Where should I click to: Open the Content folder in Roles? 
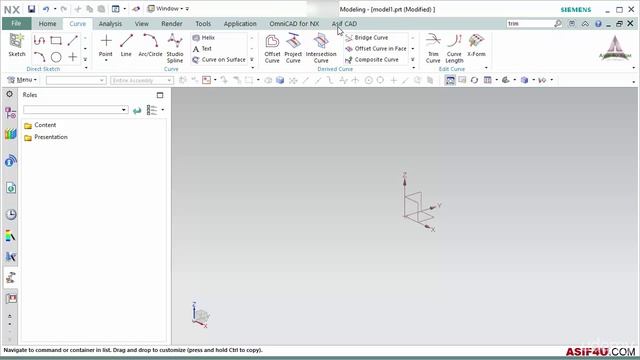40,125
